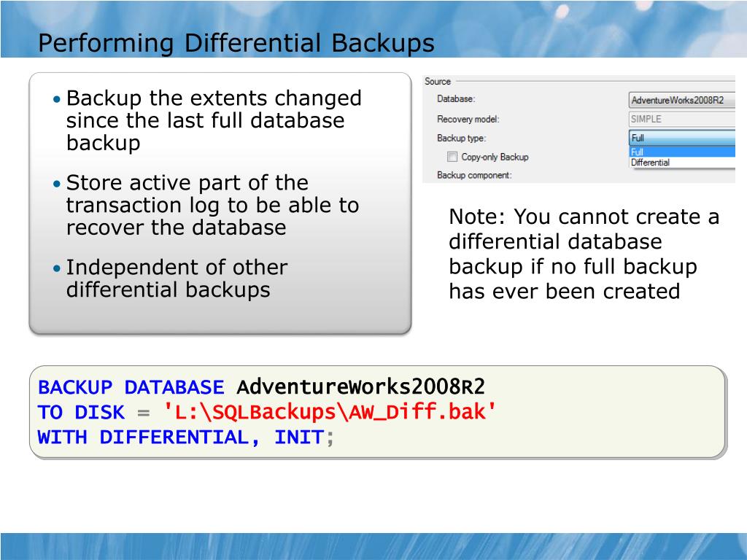Click the 'L:\SQLBackups\AW_Diff.bak' path string

click(330, 412)
